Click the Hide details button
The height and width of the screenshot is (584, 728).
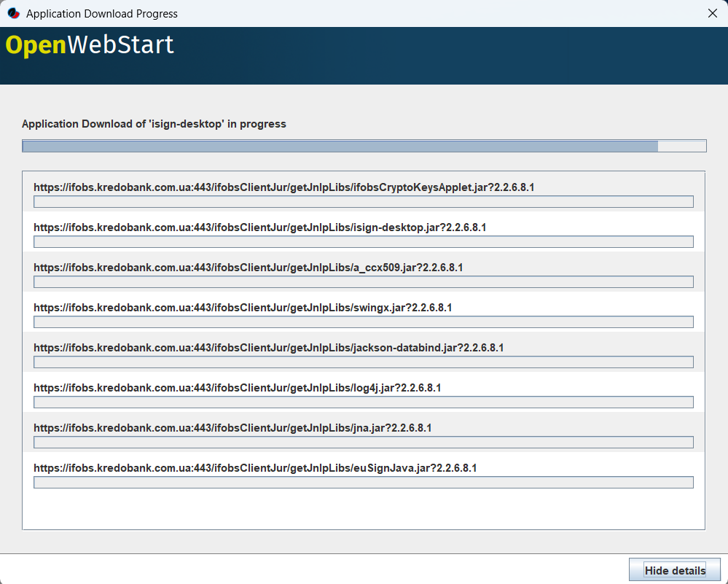(675, 570)
